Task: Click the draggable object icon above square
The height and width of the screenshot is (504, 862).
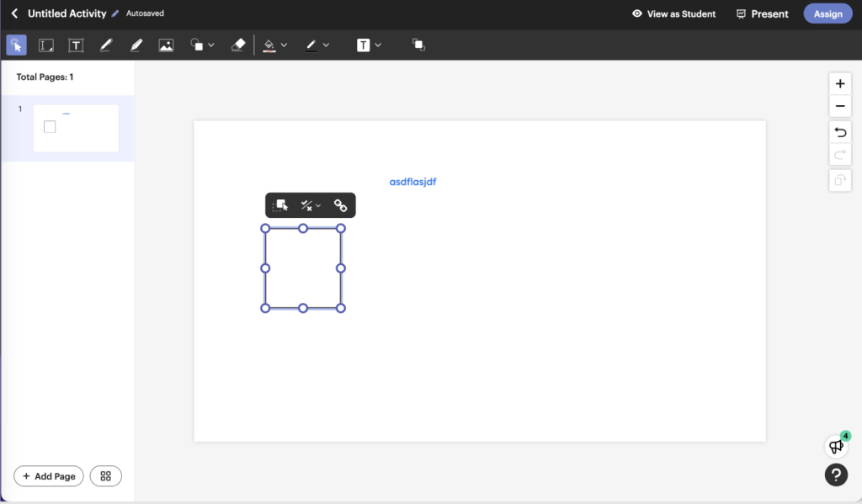Action: click(280, 205)
